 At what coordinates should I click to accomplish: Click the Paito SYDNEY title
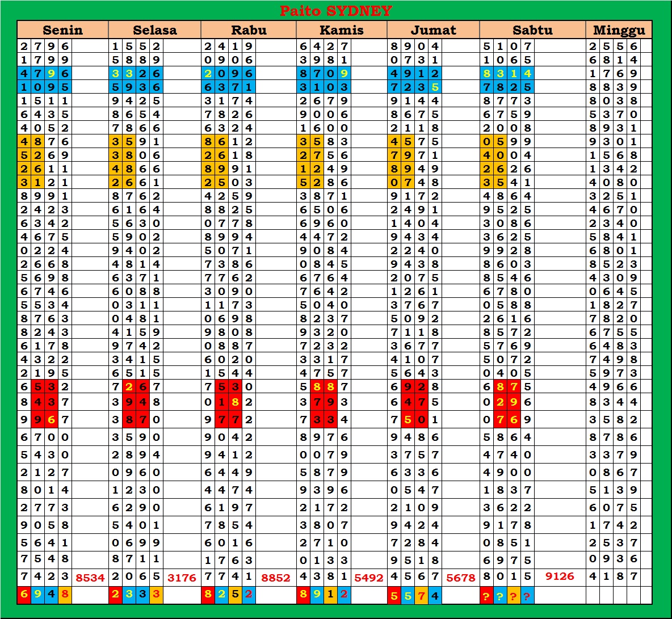coord(335,11)
